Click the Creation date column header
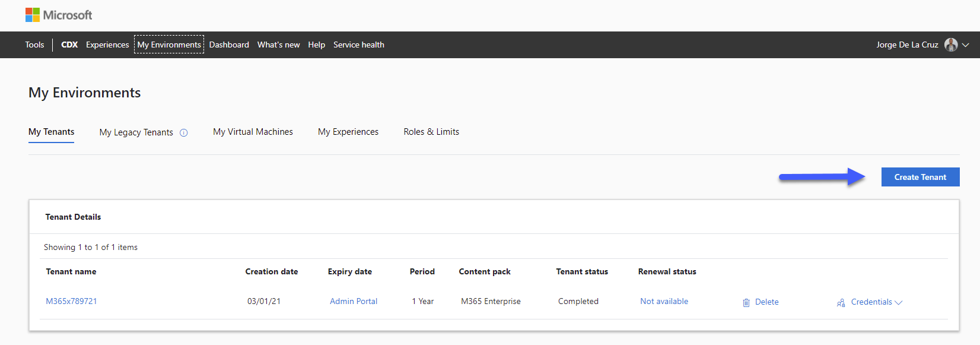This screenshot has height=345, width=980. pyautogui.click(x=272, y=271)
